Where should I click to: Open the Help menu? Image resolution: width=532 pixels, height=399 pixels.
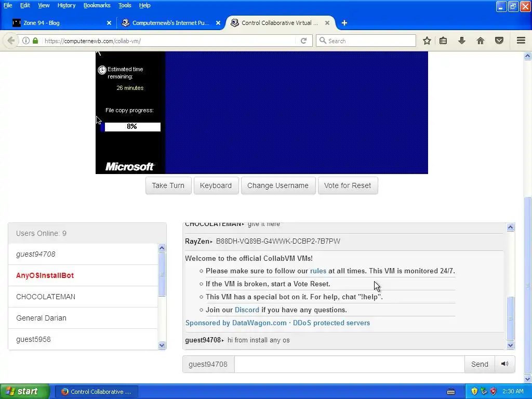pyautogui.click(x=144, y=5)
